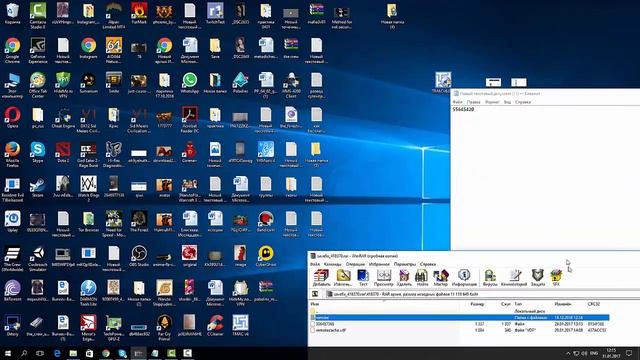640x360 pixels.
Task: Open the Файл menu in Notepad
Action: 458,102
